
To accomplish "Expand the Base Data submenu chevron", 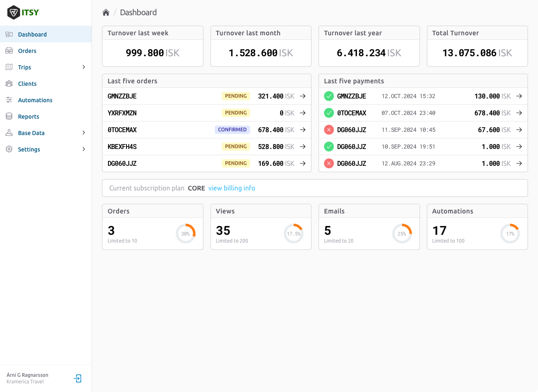I will click(84, 133).
